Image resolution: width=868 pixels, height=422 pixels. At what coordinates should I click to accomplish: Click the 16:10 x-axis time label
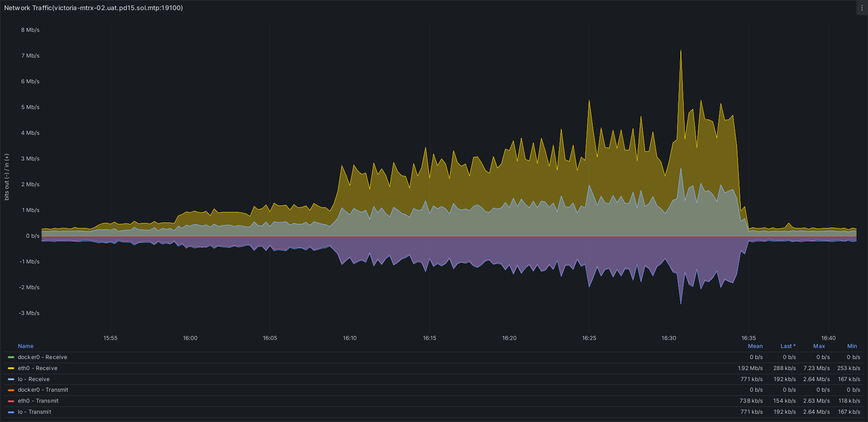click(350, 338)
